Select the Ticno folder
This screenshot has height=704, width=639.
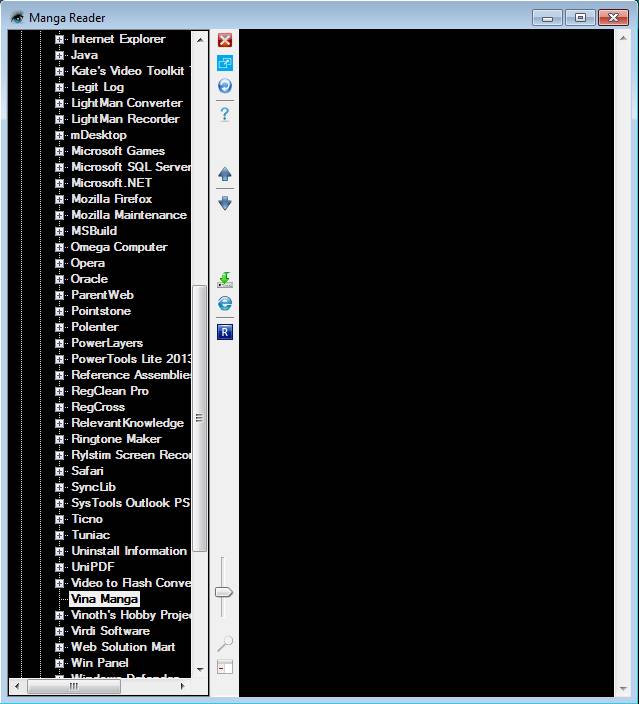click(x=87, y=519)
